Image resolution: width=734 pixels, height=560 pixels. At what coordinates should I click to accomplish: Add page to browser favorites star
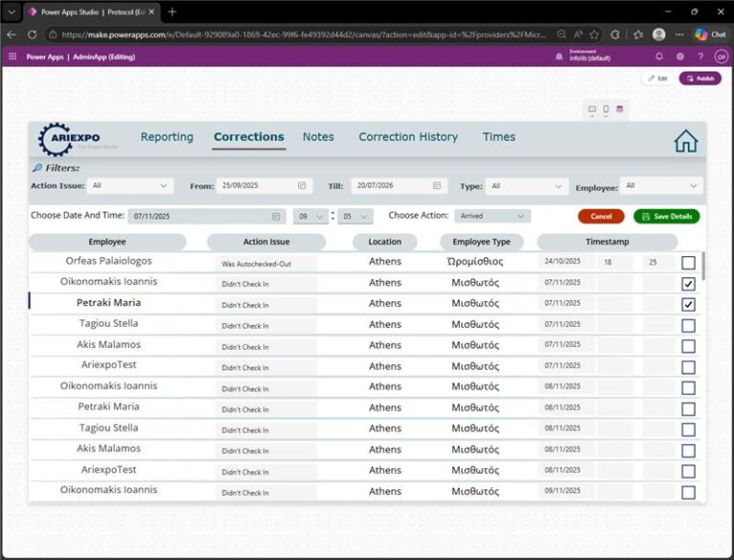point(594,34)
